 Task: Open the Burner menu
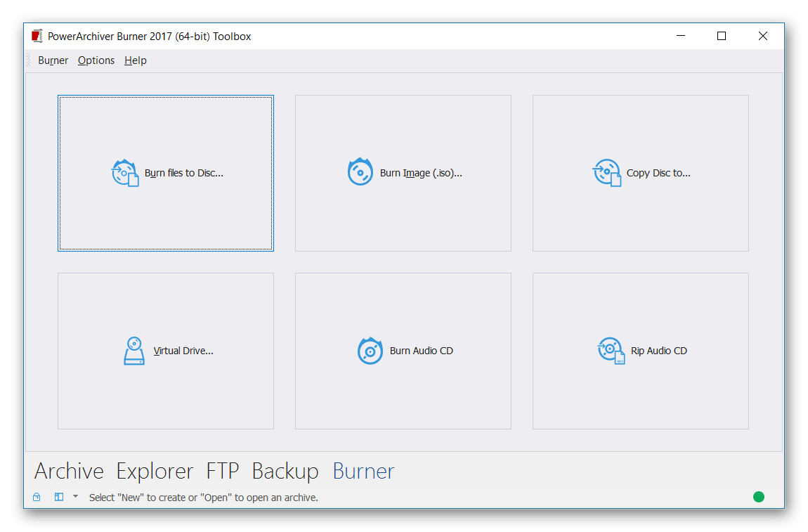click(53, 60)
